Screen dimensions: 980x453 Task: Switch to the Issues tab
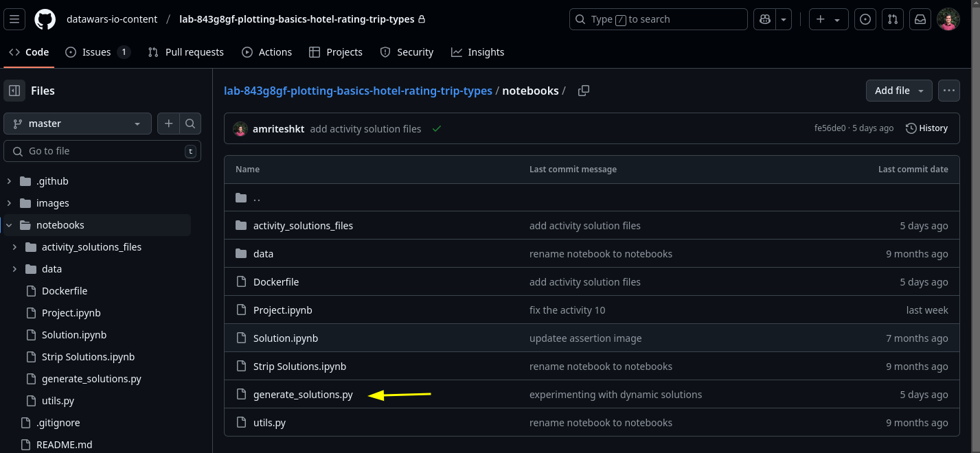98,52
